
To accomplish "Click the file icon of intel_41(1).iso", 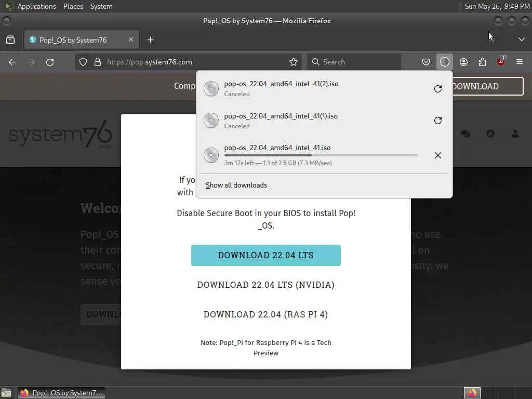I will pyautogui.click(x=211, y=121).
